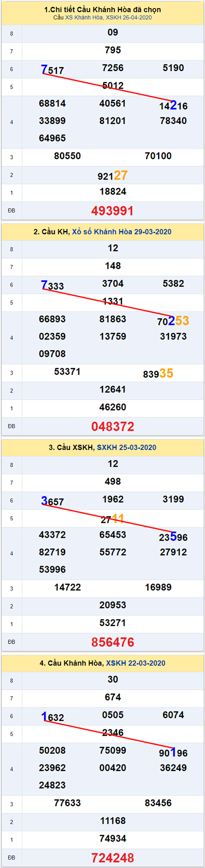Screen dimensions: 205x868
Task: Click second prize 20953
Action: tap(113, 605)
